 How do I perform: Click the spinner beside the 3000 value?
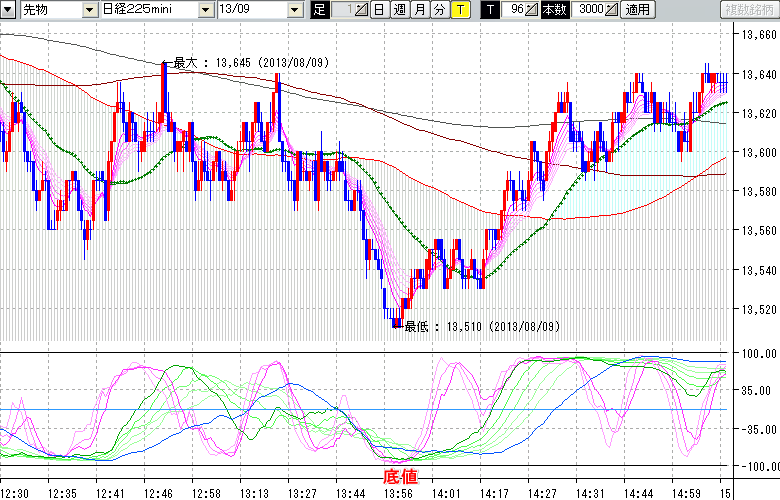[612, 9]
